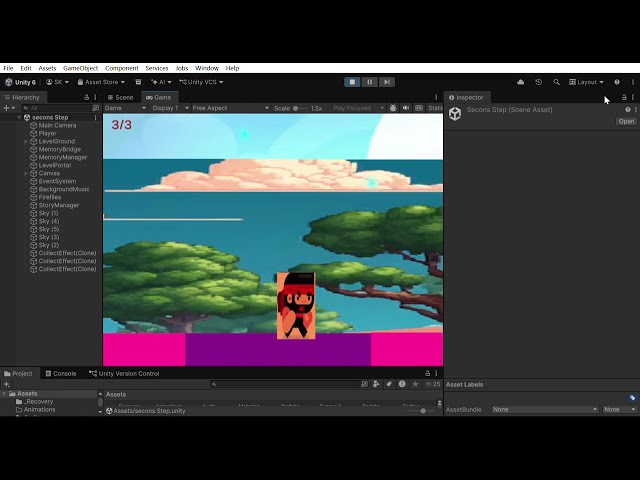Viewport: 640px width, 480px height.
Task: Open the SK account dropdown
Action: (x=57, y=82)
